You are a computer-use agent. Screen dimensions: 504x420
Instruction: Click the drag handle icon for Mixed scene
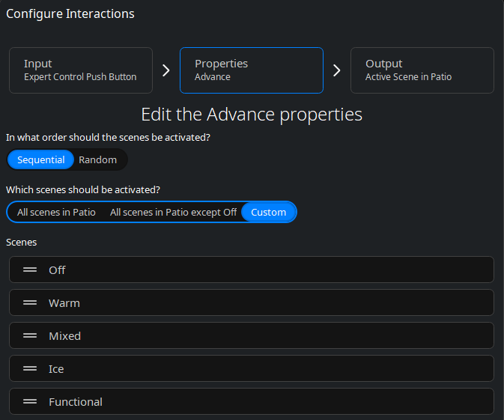pyautogui.click(x=30, y=336)
